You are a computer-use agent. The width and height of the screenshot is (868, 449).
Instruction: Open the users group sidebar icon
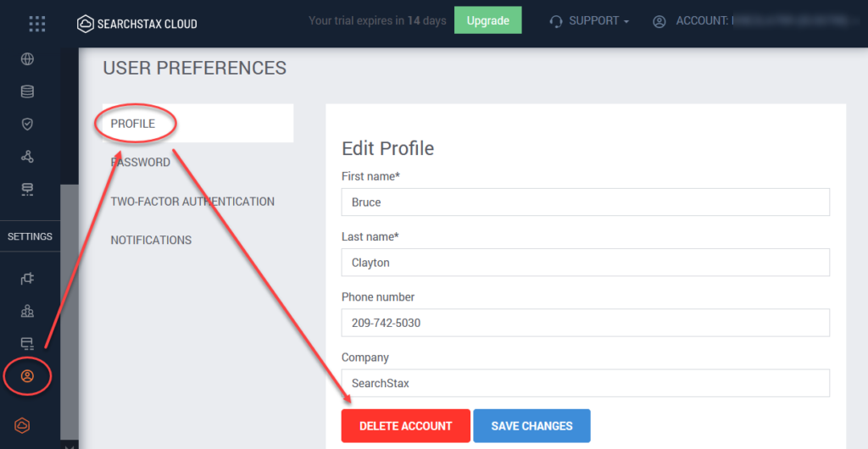[27, 311]
